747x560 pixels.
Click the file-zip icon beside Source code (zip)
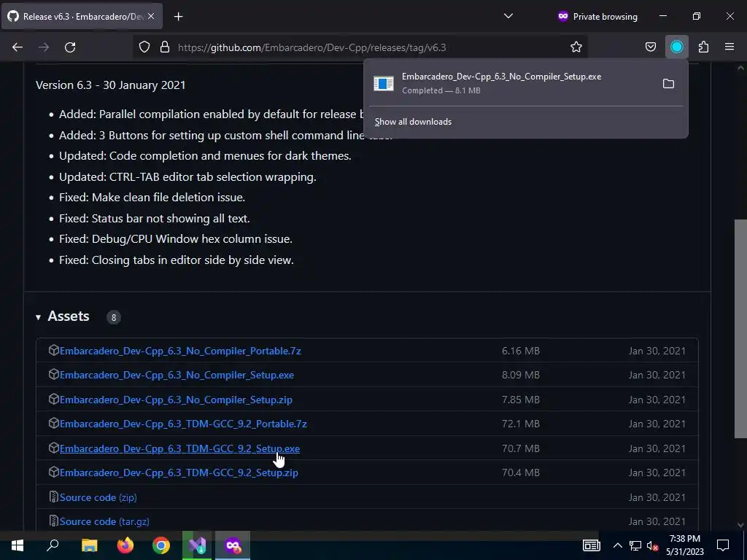(53, 497)
